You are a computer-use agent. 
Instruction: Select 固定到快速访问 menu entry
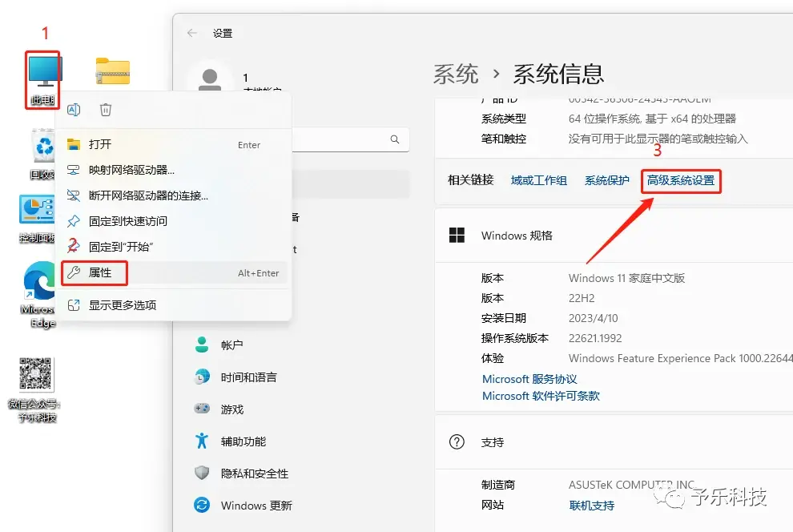(174, 221)
